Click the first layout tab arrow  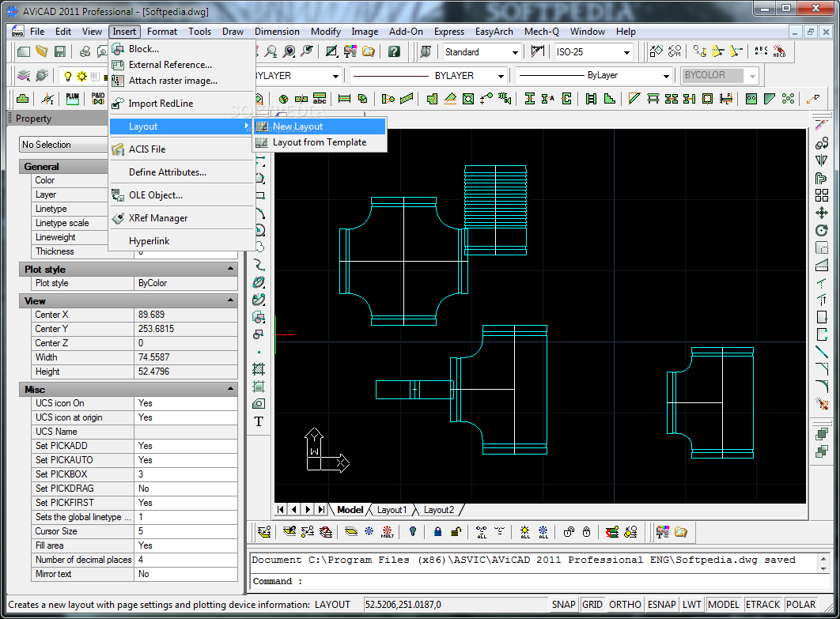pyautogui.click(x=281, y=510)
